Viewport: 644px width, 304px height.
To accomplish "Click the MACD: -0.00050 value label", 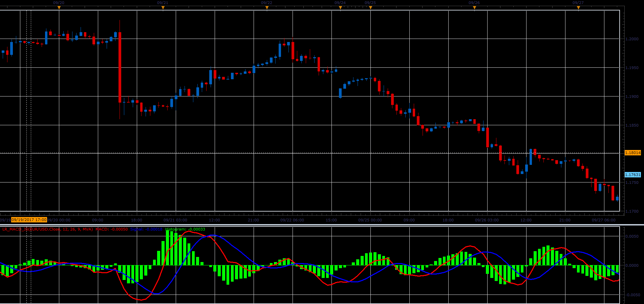I will pyautogui.click(x=112, y=229).
